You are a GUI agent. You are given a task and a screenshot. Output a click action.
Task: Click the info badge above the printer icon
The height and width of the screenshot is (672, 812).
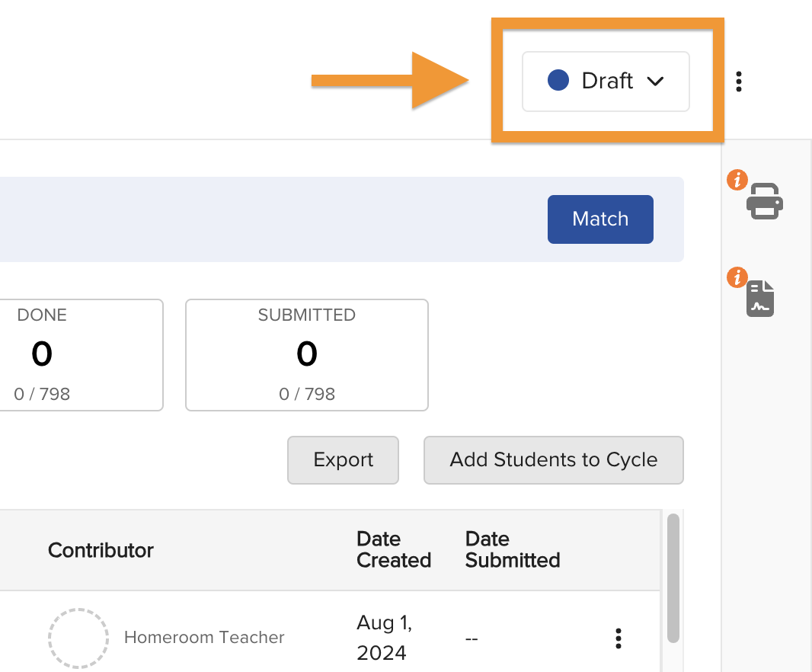(x=737, y=181)
